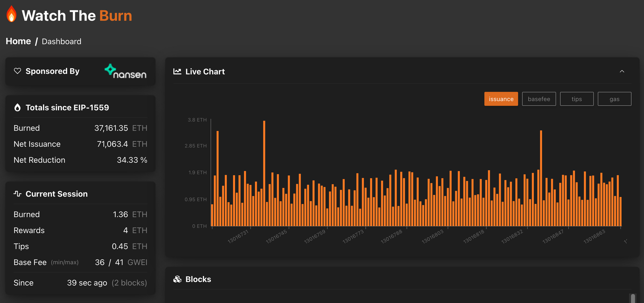Click the Totals since EIP-1559 heading
The height and width of the screenshot is (303, 644).
(67, 107)
